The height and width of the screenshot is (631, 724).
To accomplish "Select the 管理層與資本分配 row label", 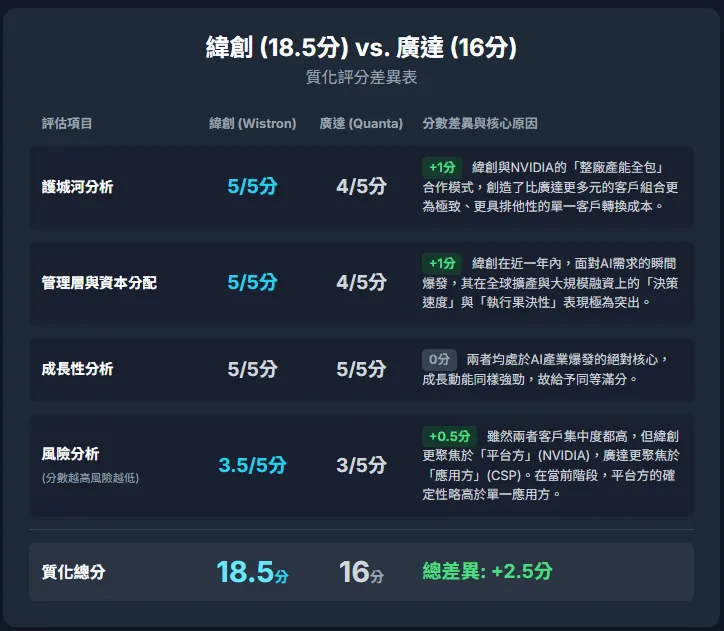I will (99, 282).
